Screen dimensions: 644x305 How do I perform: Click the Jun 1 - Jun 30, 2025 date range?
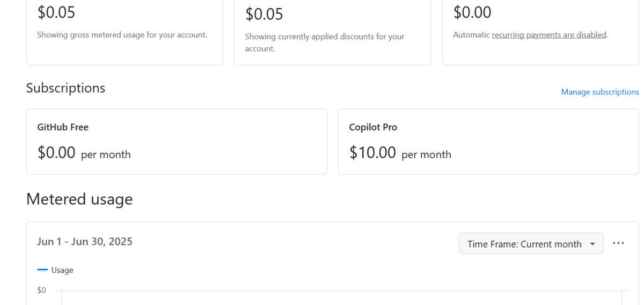point(84,241)
